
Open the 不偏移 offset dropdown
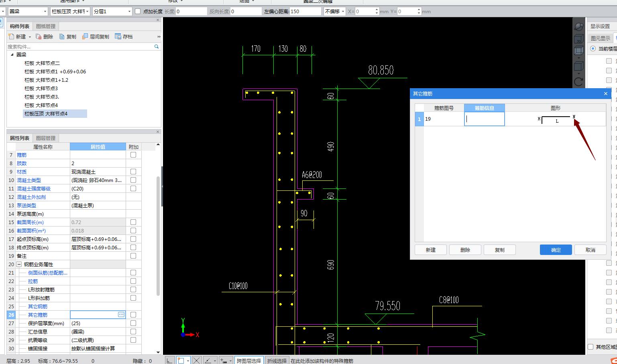coord(335,11)
